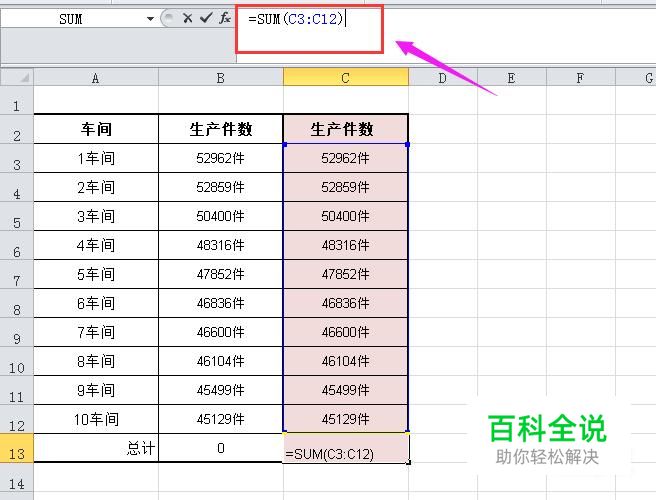Click 50400件 in column B

pos(221,216)
